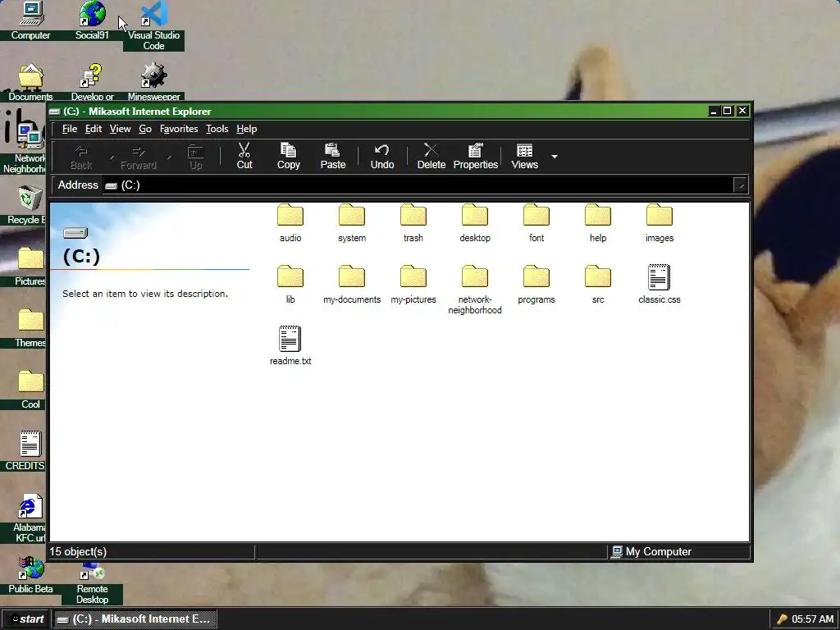Click the tray icon beside the clock
Viewport: 840px width, 630px height.
pyautogui.click(x=782, y=619)
